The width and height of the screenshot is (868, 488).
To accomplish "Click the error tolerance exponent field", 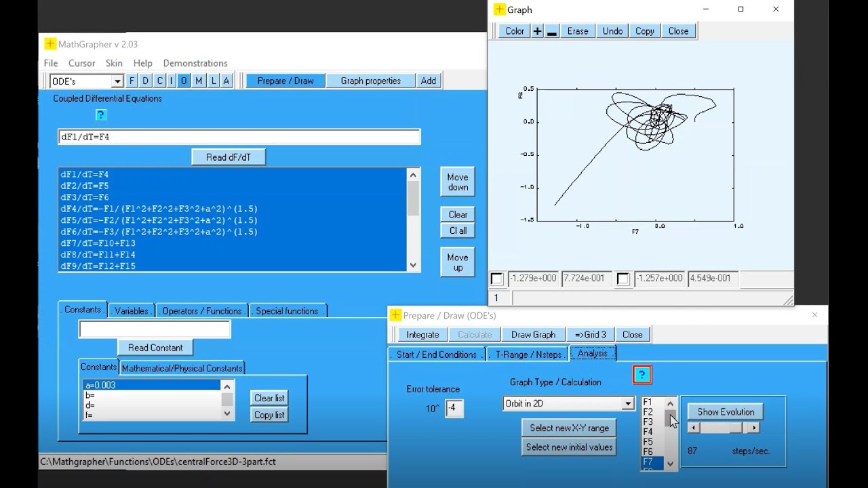I will coord(454,409).
